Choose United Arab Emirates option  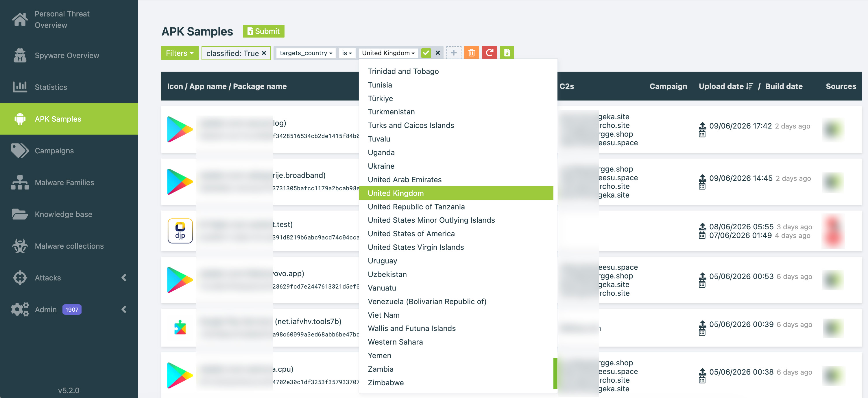tap(456, 179)
